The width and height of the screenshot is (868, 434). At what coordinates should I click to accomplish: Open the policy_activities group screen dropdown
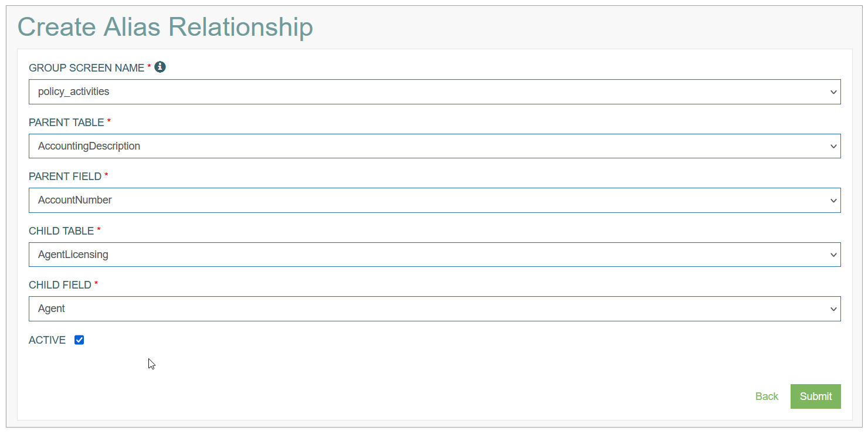(x=435, y=92)
